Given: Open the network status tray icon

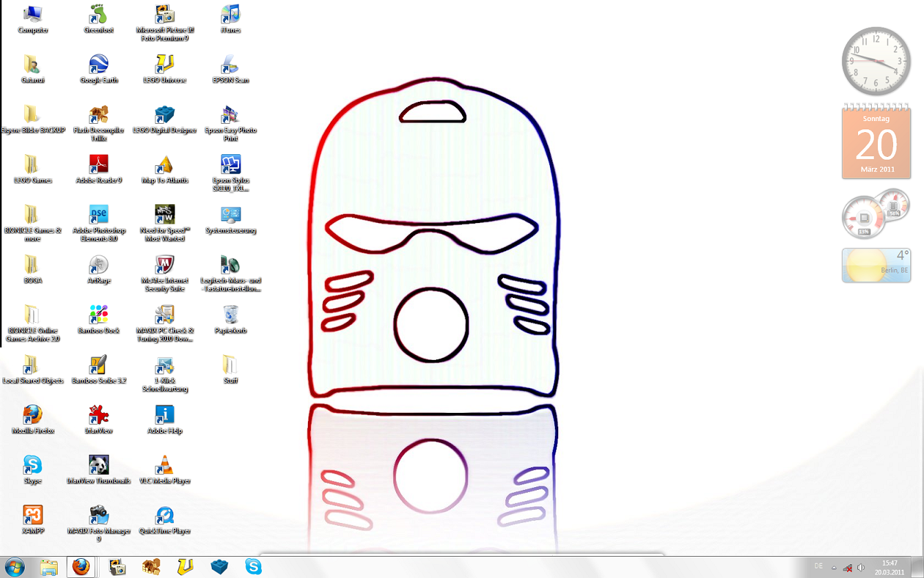Looking at the screenshot, I should 848,567.
